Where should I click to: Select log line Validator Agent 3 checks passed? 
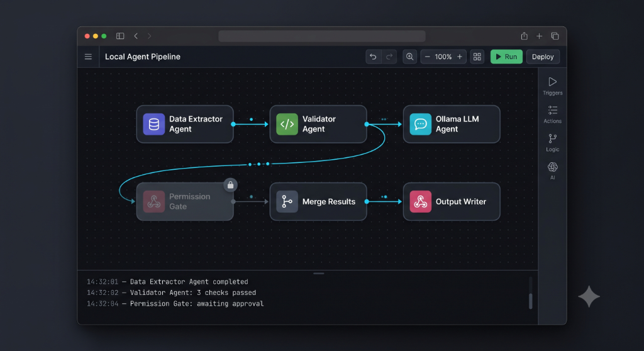pyautogui.click(x=171, y=292)
